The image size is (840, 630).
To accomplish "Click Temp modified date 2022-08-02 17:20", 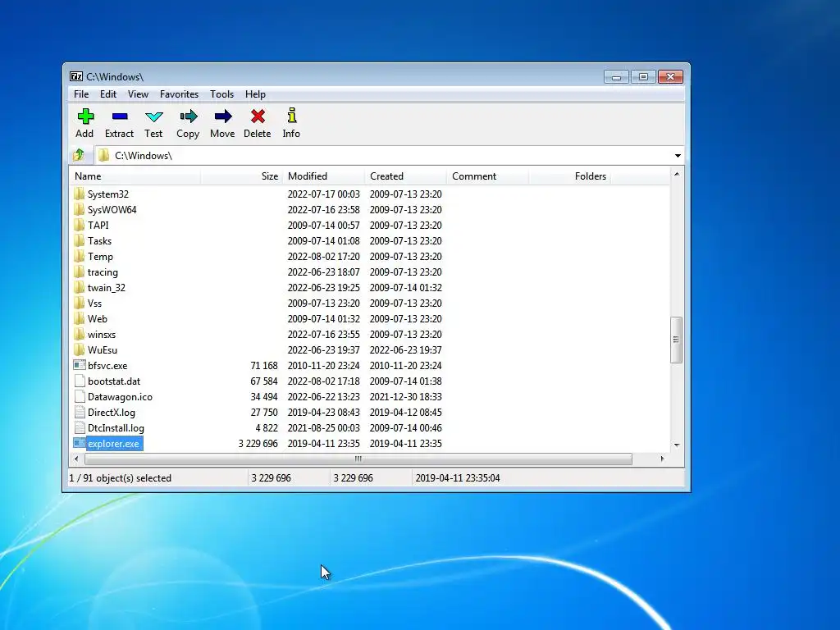I will click(x=323, y=257).
